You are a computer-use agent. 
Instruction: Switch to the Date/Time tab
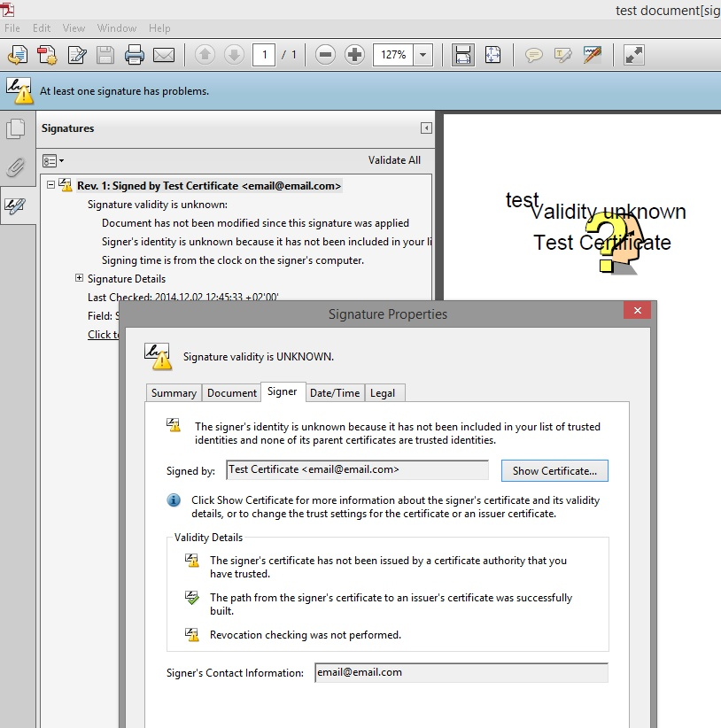(335, 393)
